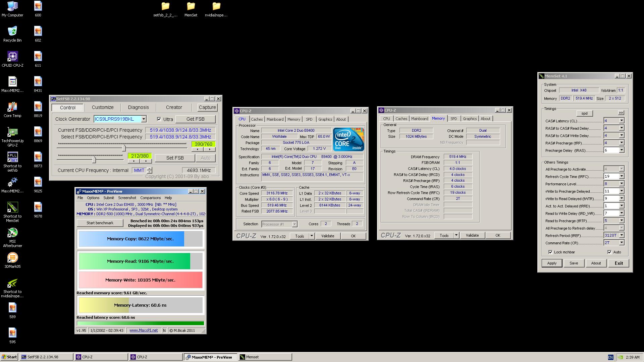644x362 pixels.
Task: Open the setfsb_2_2 folder on desktop
Action: (x=165, y=9)
